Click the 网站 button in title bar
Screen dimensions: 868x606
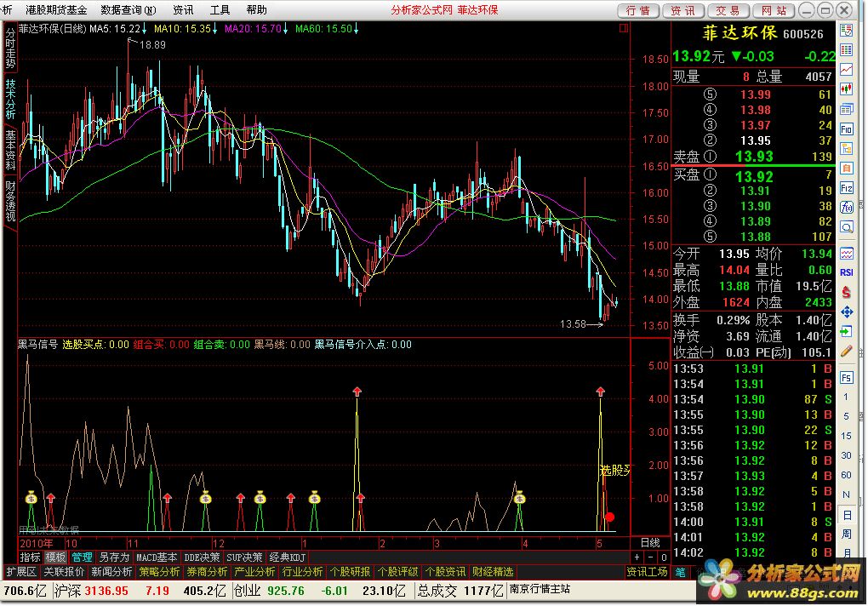(x=774, y=10)
